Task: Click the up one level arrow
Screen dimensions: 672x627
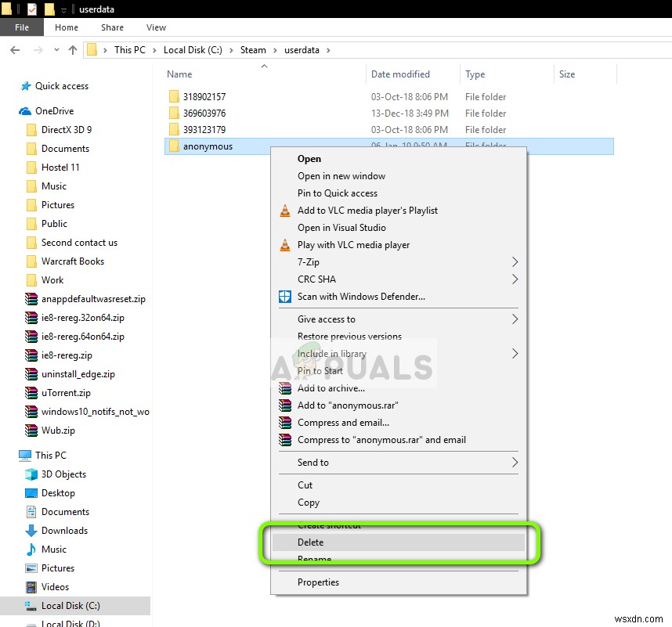Action: pyautogui.click(x=73, y=50)
